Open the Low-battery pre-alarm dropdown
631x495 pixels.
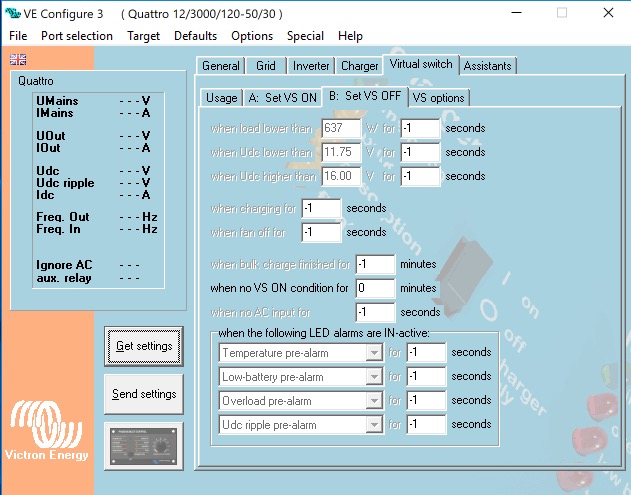pyautogui.click(x=374, y=377)
